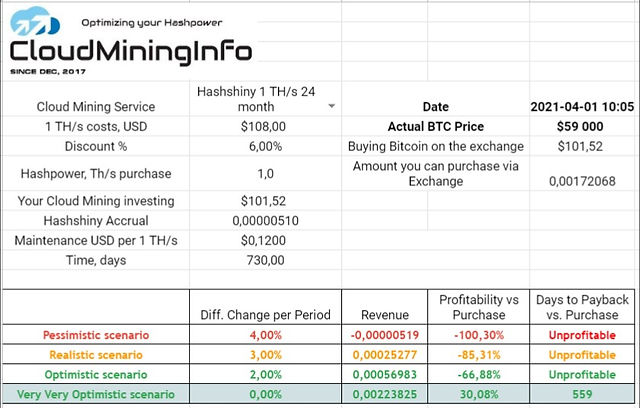Click the Very Very Optimistic scenario label
The image size is (640, 408).
click(95, 395)
